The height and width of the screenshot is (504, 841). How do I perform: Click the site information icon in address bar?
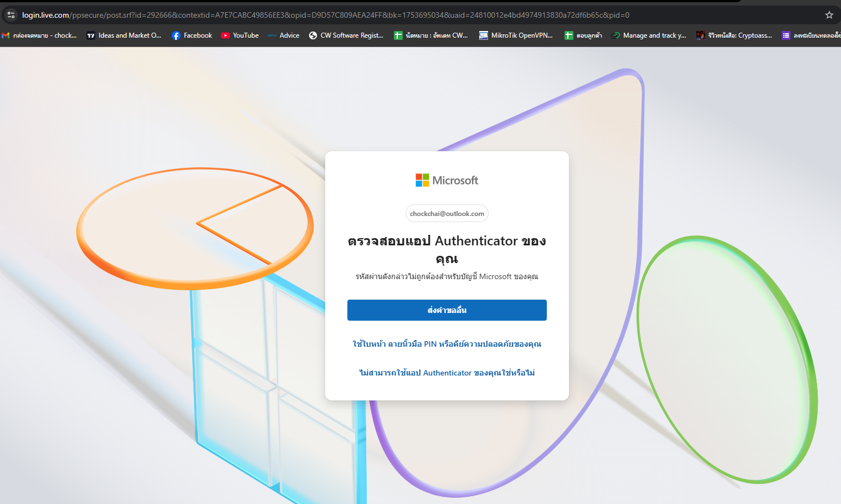coord(11,15)
